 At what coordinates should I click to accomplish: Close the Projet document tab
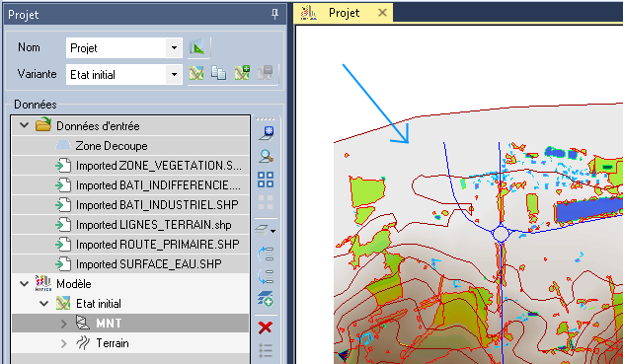[382, 13]
